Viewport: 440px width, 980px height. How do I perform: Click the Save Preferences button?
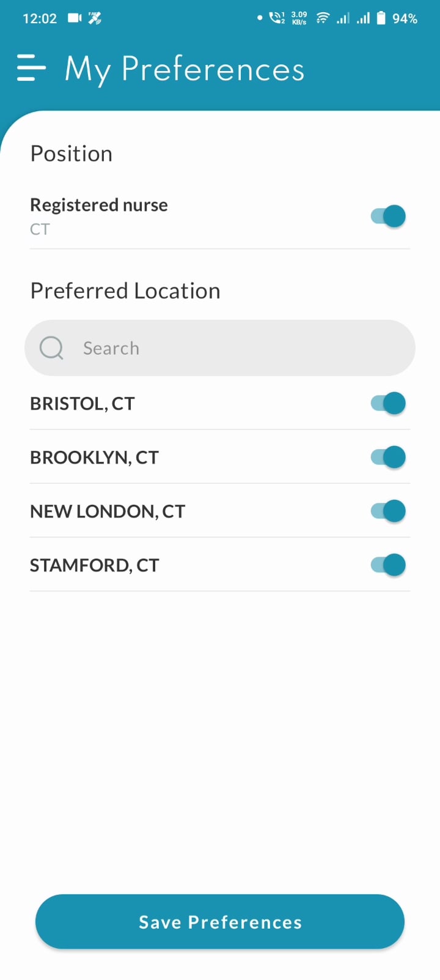220,922
